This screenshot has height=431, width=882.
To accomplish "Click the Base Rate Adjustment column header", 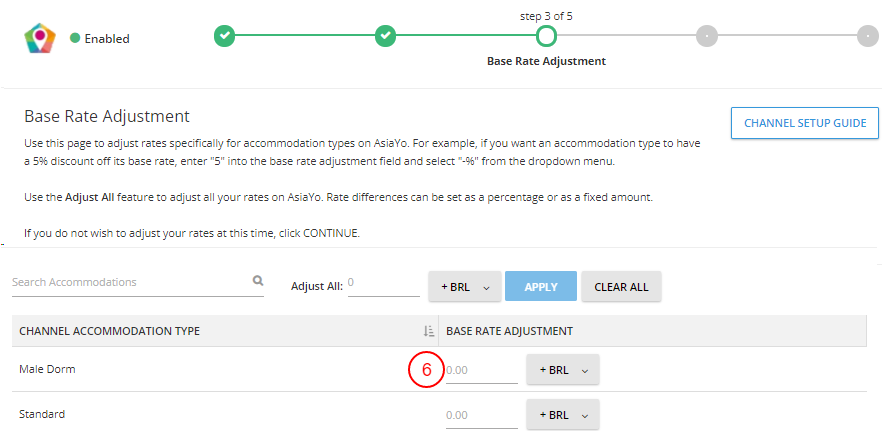I will (509, 331).
